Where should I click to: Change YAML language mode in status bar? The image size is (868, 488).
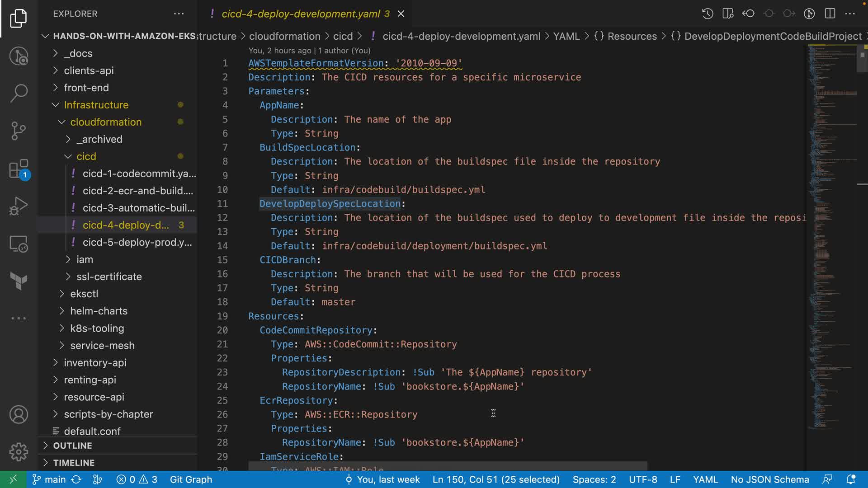pyautogui.click(x=705, y=479)
